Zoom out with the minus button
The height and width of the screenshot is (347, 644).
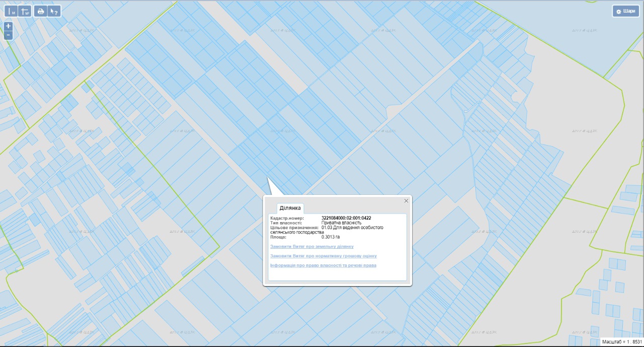(9, 35)
